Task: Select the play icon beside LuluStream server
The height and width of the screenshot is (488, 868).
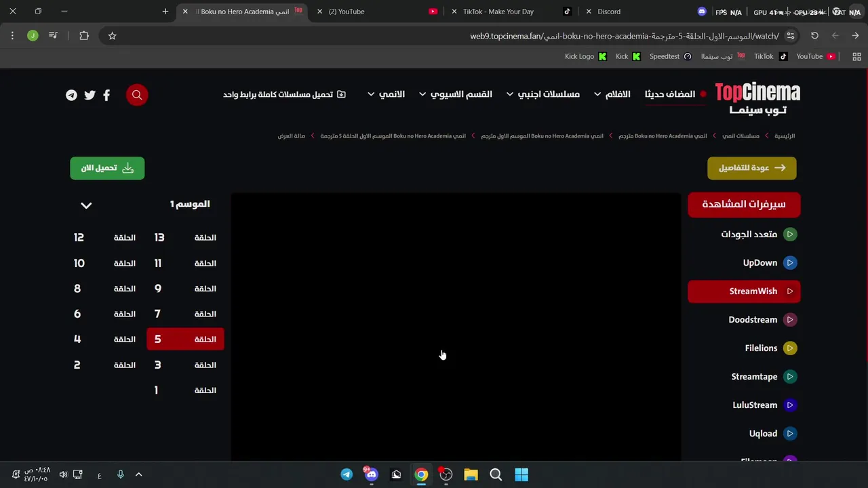Action: [x=790, y=405]
